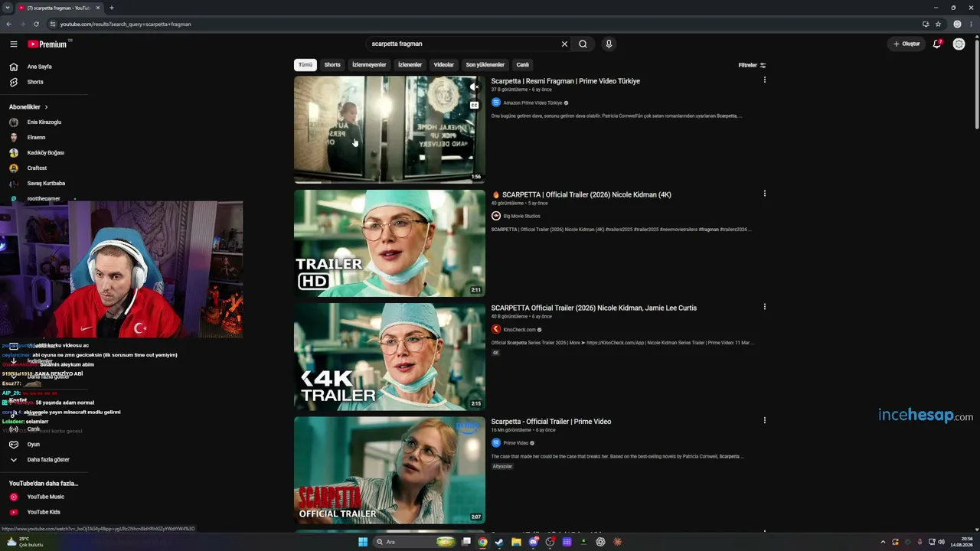Unmute the preview on the first video thumbnail
The height and width of the screenshot is (551, 980).
point(474,87)
